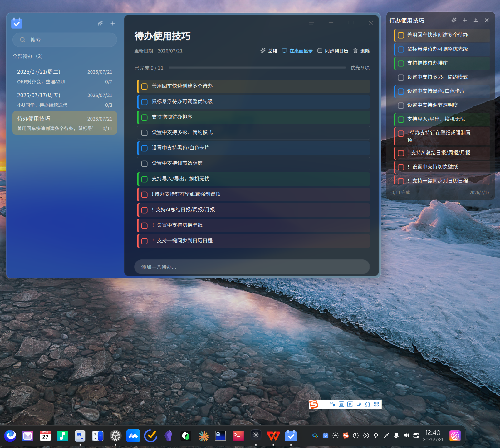This screenshot has height=448, width=500.
Task: Click the 总结 AI summary button
Action: point(269,51)
